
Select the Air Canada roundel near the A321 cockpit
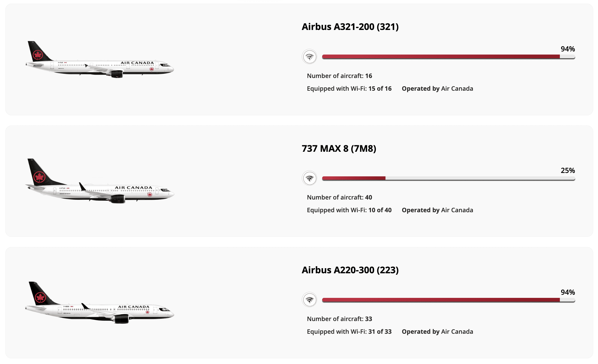coord(152,69)
